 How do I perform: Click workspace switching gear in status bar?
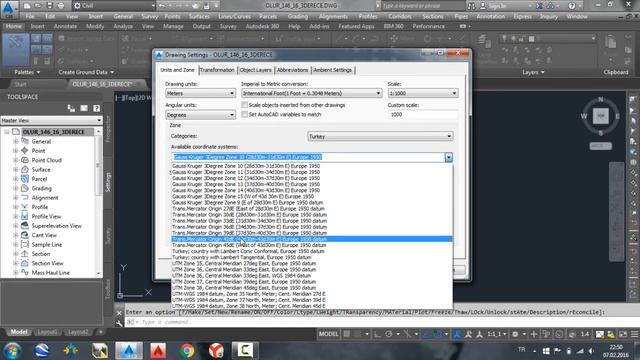click(x=515, y=334)
